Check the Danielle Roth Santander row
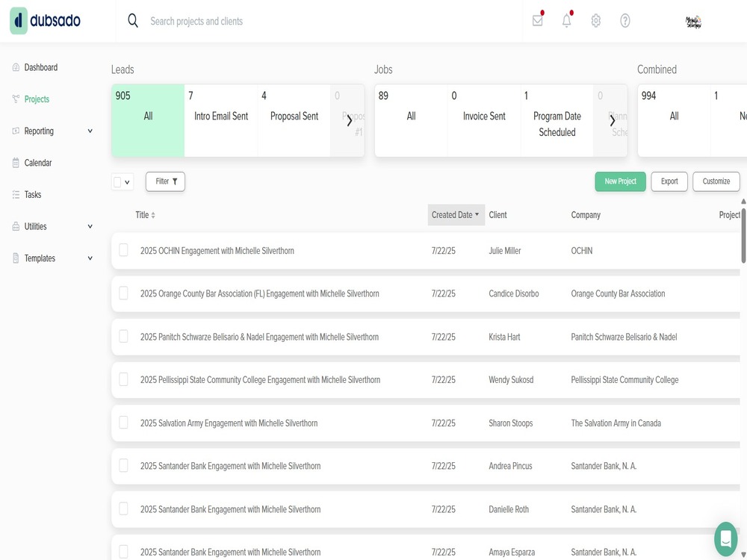 (123, 508)
